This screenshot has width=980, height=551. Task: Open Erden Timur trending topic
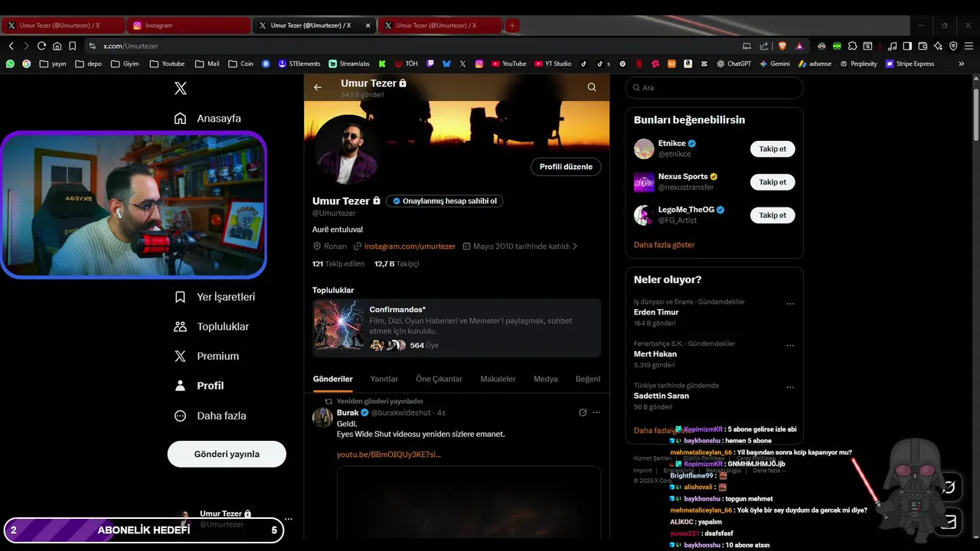pos(656,312)
